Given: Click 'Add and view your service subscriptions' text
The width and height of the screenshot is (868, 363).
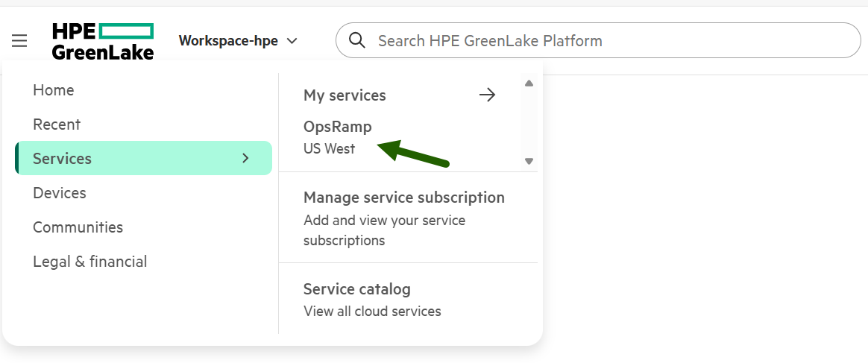Looking at the screenshot, I should [x=384, y=231].
